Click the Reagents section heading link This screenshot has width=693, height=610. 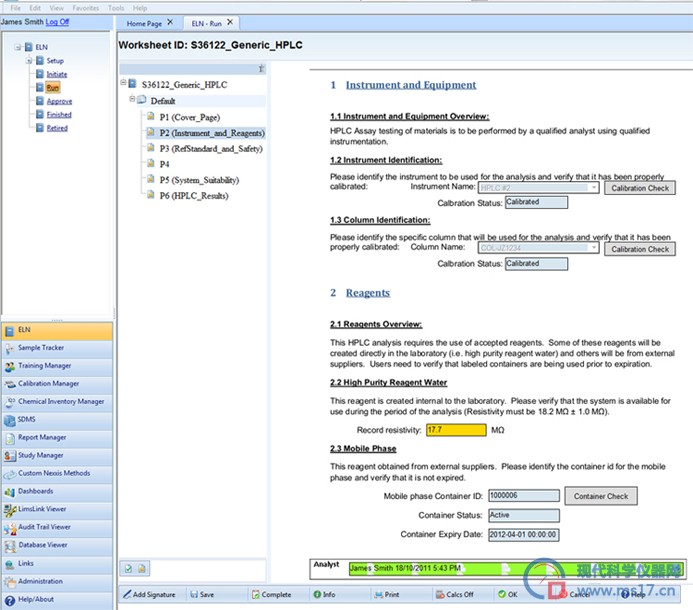click(368, 293)
